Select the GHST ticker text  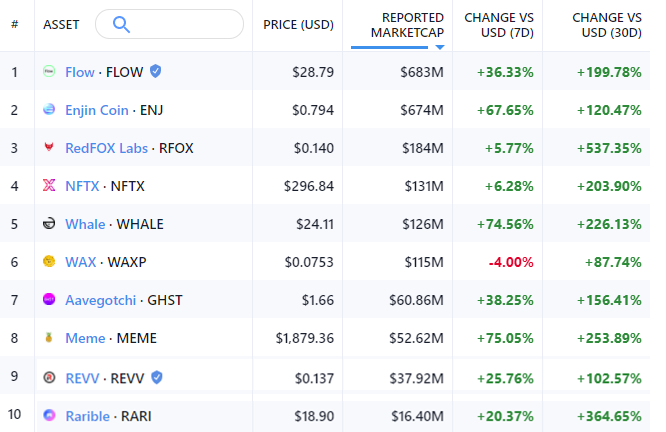tap(165, 300)
